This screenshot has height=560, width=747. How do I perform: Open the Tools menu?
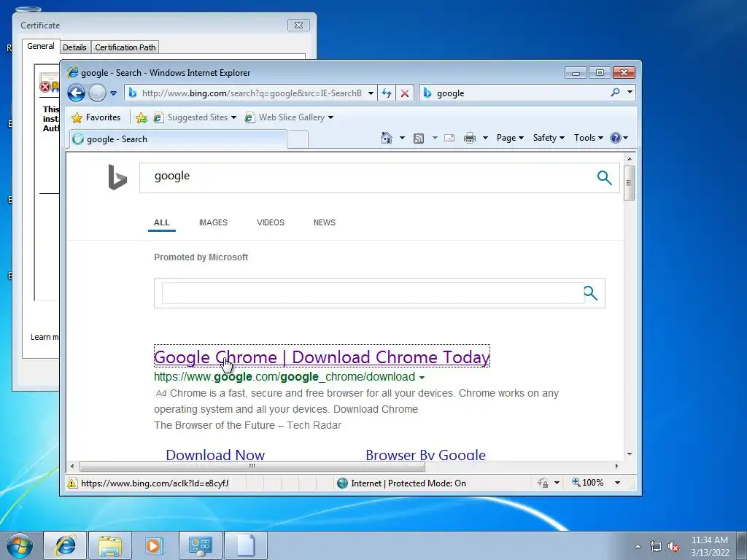pyautogui.click(x=589, y=138)
